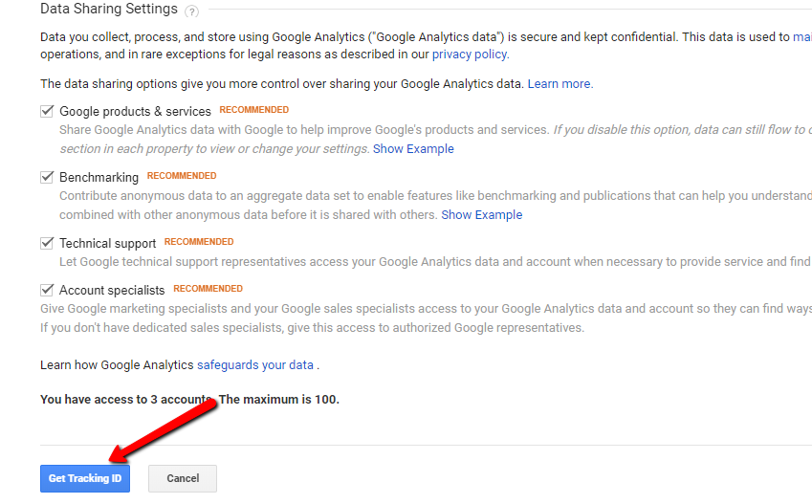The image size is (812, 504).
Task: Show Example for Google products & services
Action: (x=413, y=149)
